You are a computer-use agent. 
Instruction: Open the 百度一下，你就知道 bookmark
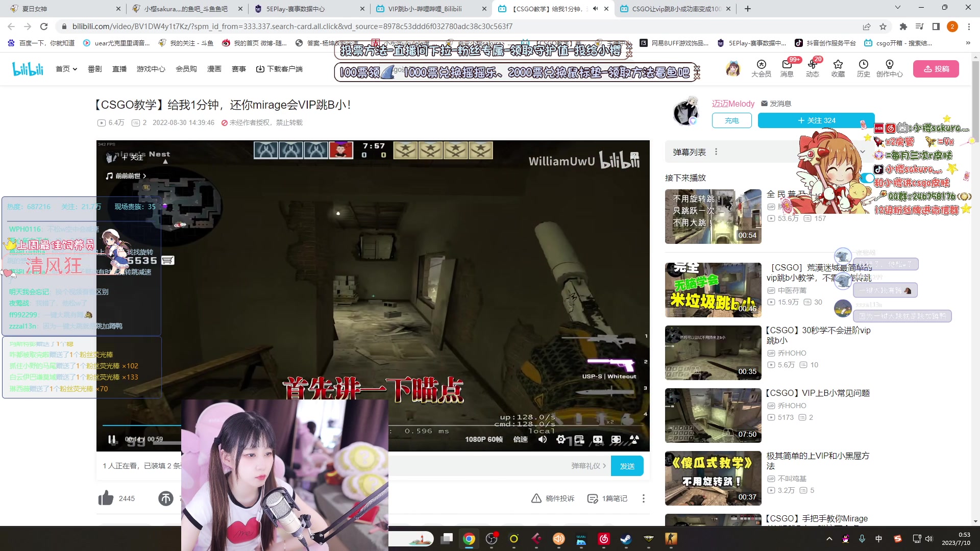point(41,43)
